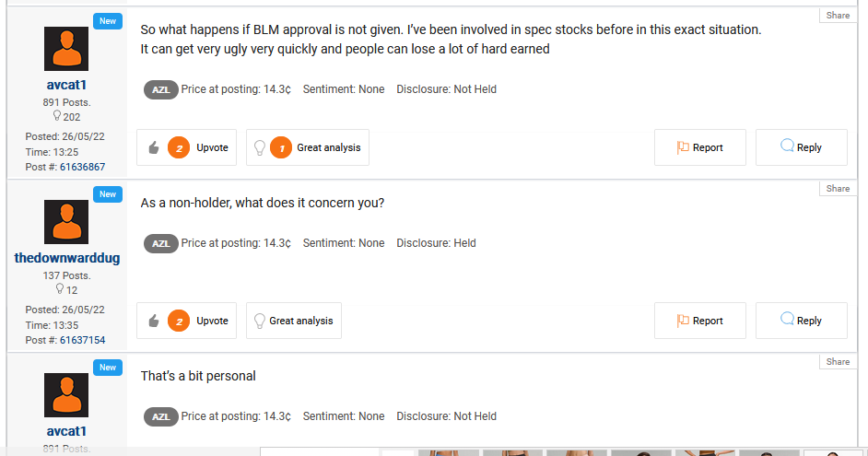Click lightbulb icon on first post's Great analysis
Screen dimensions: 868x456
260,147
